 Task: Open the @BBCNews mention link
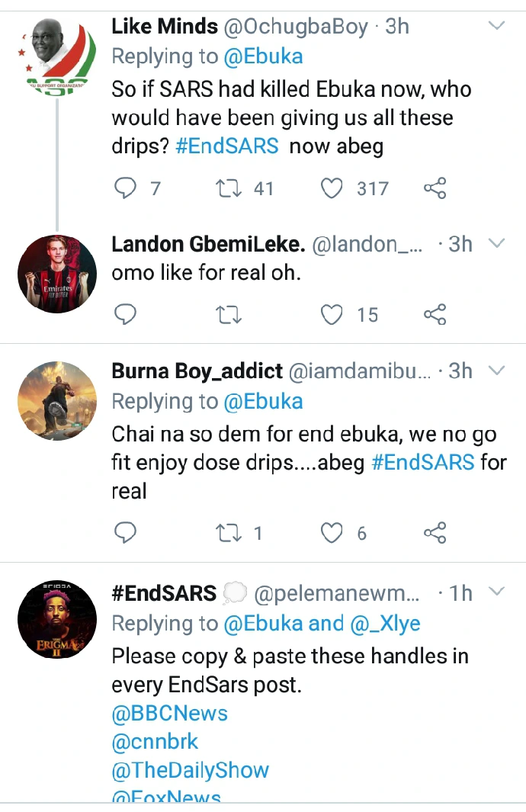pyautogui.click(x=170, y=713)
